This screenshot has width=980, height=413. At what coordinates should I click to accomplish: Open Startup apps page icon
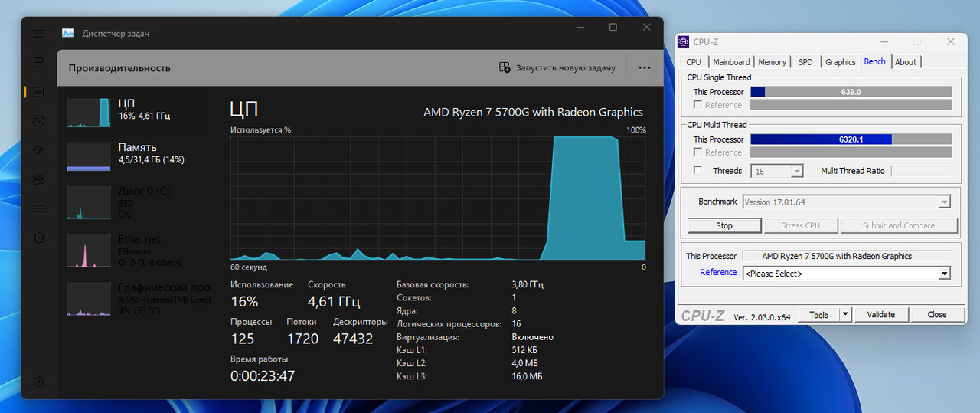[39, 150]
